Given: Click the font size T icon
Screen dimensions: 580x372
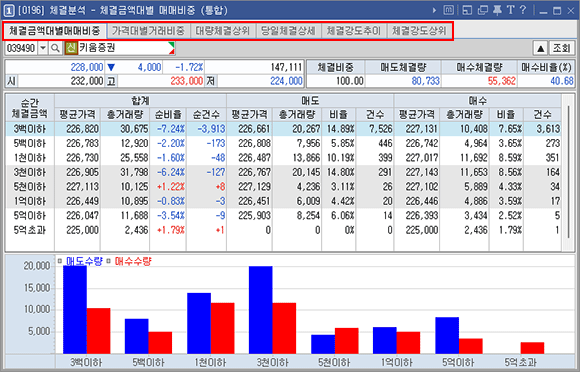Looking at the screenshot, I should (511, 10).
